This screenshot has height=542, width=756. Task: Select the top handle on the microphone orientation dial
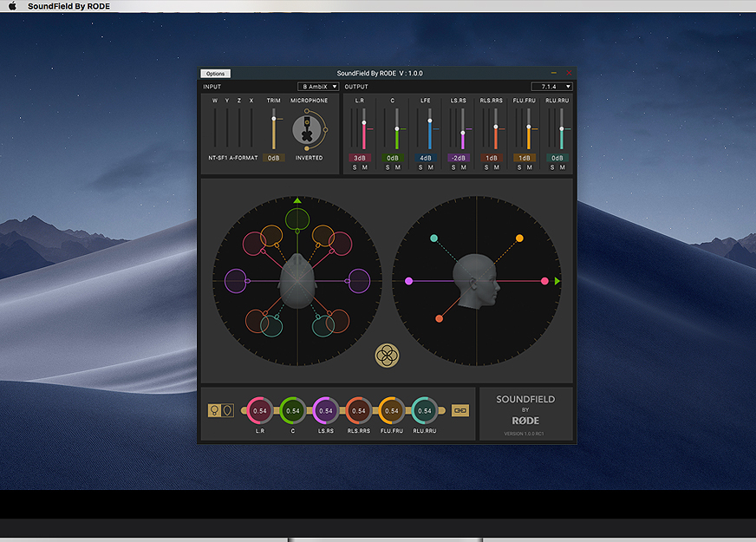(x=307, y=111)
